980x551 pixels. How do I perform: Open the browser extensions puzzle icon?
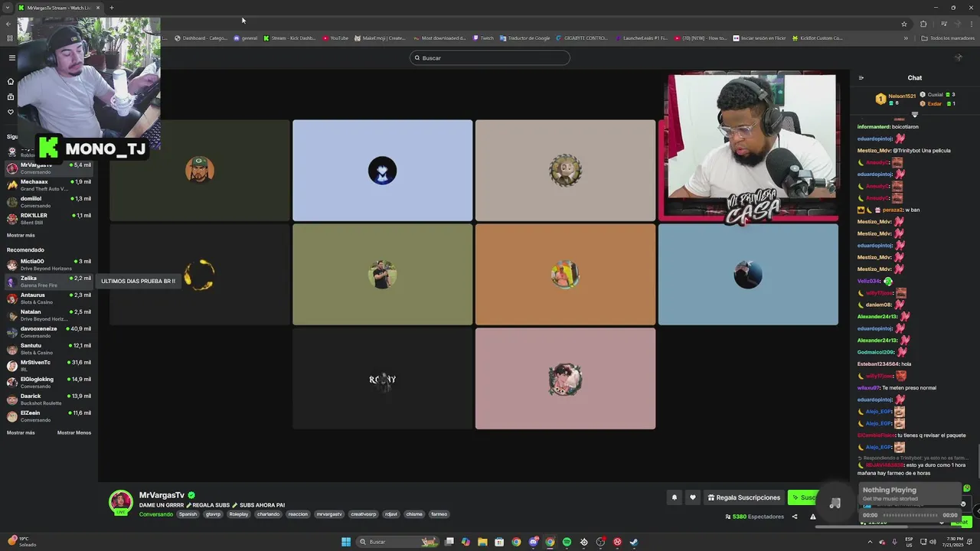pos(923,24)
